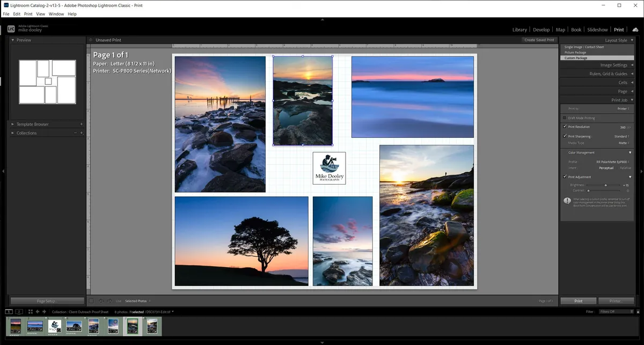This screenshot has width=644, height=345.
Task: Click Create Saved Print
Action: [539, 40]
